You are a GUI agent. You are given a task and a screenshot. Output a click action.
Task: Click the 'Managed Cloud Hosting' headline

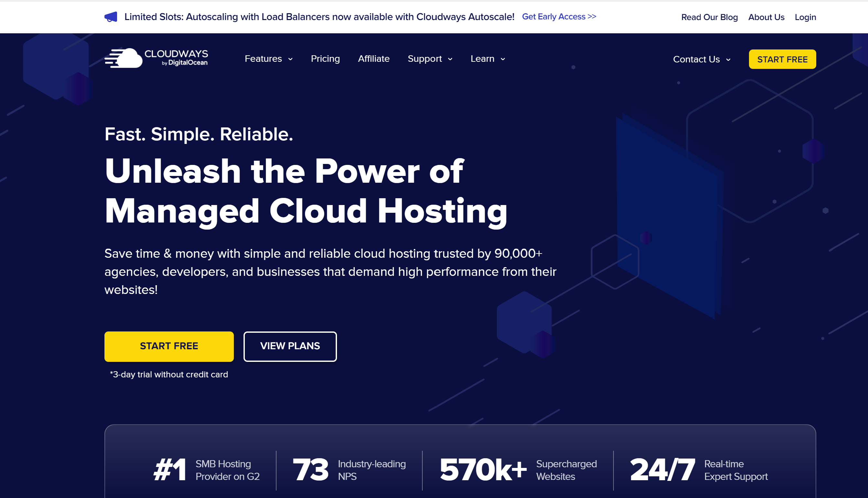[306, 212]
